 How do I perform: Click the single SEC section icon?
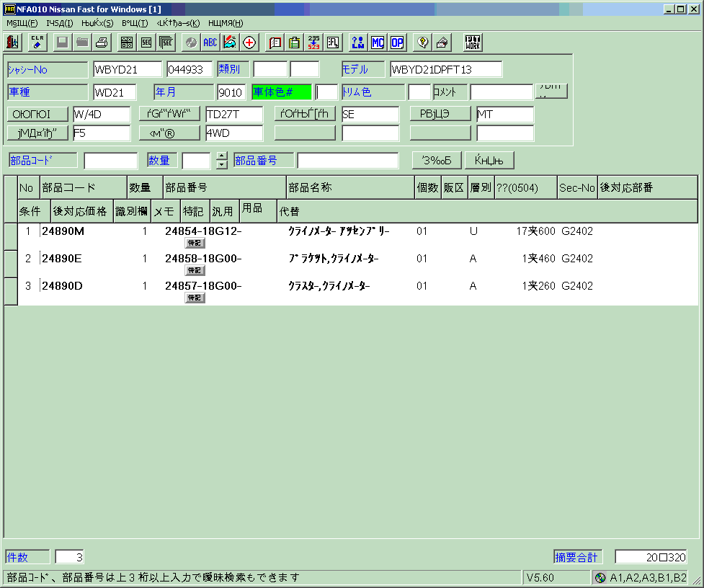point(146,43)
